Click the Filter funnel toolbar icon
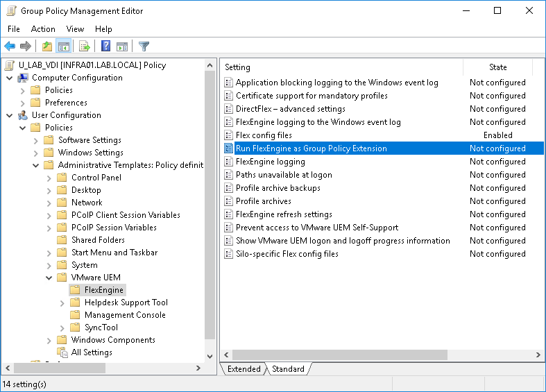Image resolution: width=546 pixels, height=392 pixels. (144, 46)
